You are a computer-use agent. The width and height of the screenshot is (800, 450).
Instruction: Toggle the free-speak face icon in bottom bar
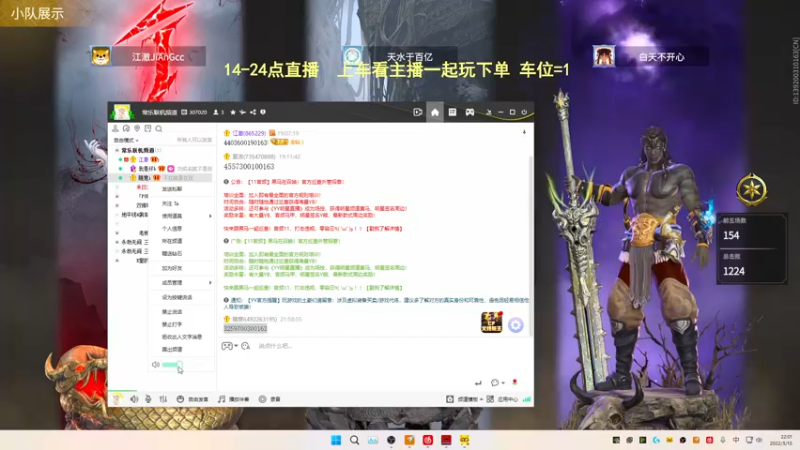[x=180, y=399]
